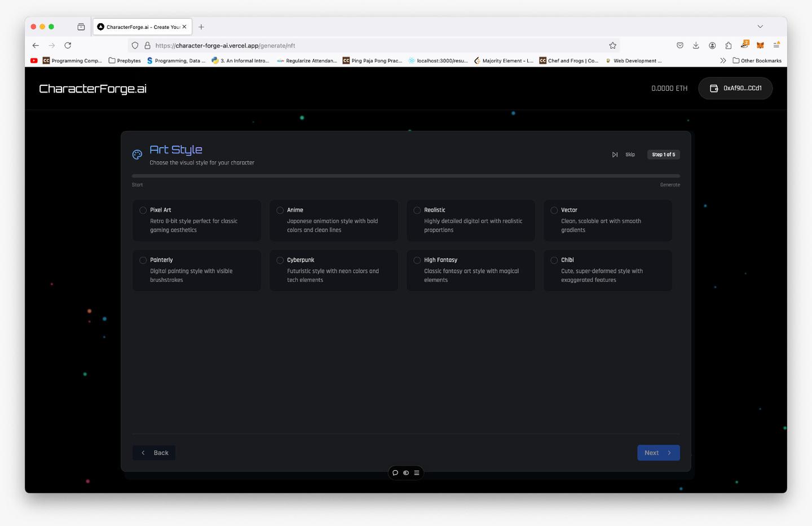Open the Programming Comp... bookmark

coord(72,60)
